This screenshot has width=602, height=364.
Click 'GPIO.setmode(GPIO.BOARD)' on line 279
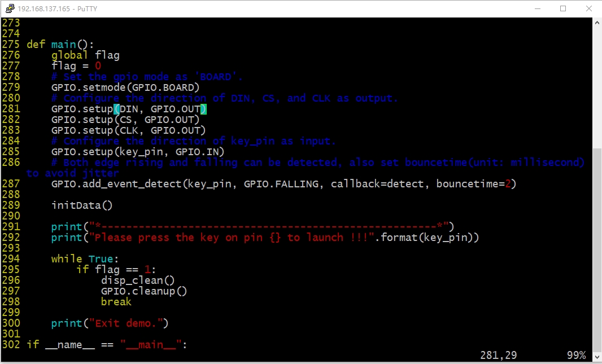pos(125,87)
